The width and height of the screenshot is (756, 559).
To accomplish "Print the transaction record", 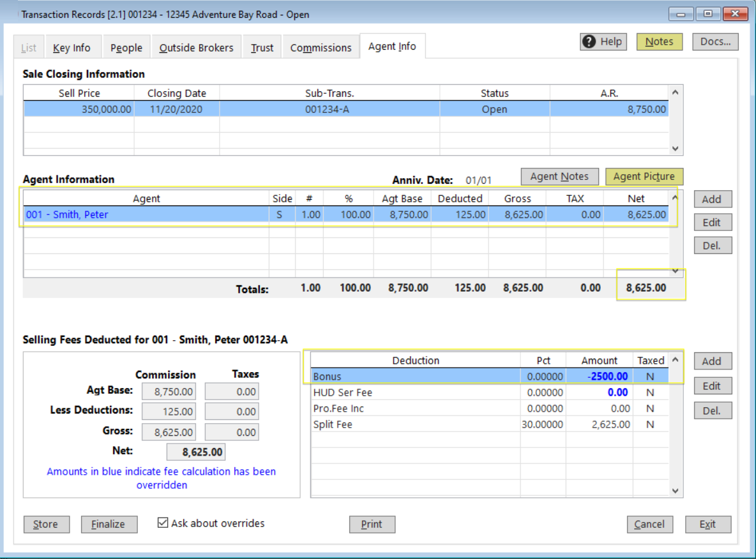I will coord(372,524).
